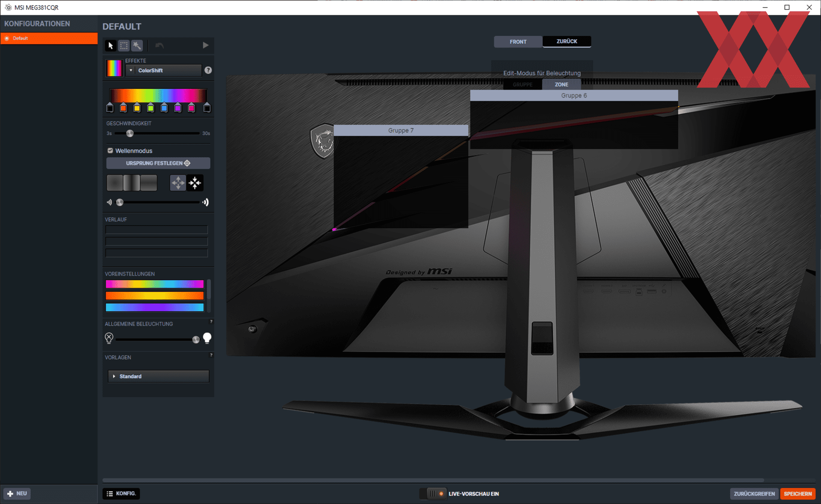Apply the blue-purple preset gradient
The height and width of the screenshot is (504, 821).
[155, 307]
